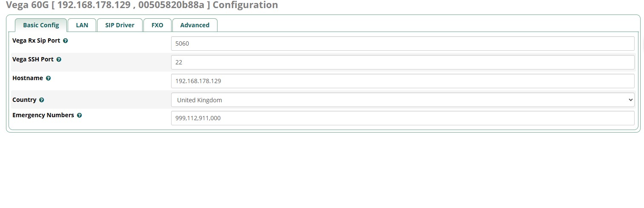Go to the Advanced tab
The image size is (644, 208).
coord(195,25)
